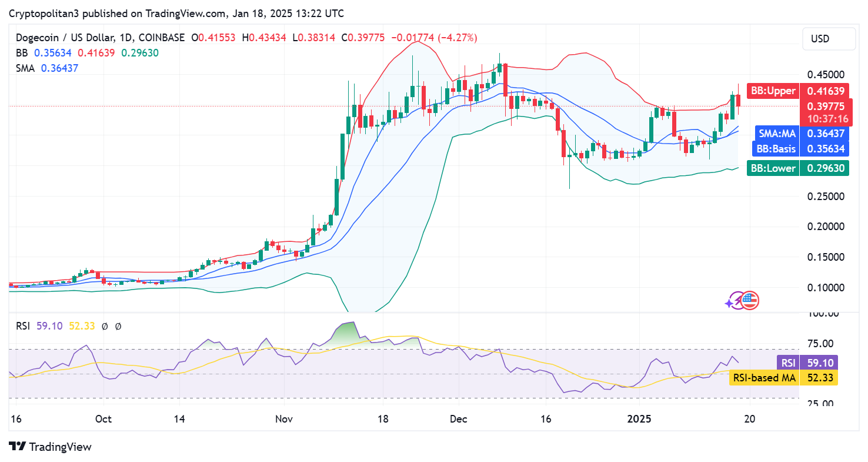Click the Nov date on the time axis
868x462 pixels.
pos(283,419)
